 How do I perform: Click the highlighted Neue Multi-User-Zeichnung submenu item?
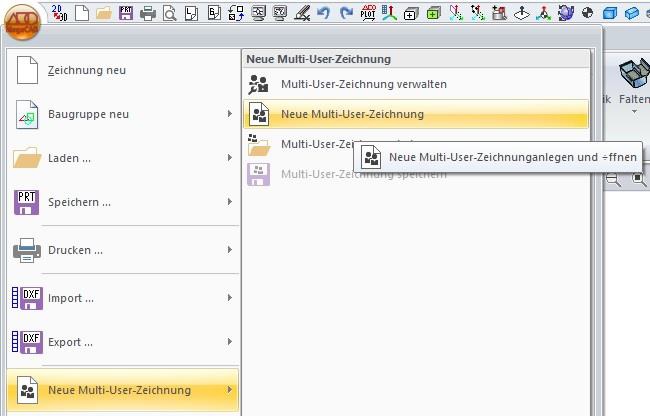point(352,114)
